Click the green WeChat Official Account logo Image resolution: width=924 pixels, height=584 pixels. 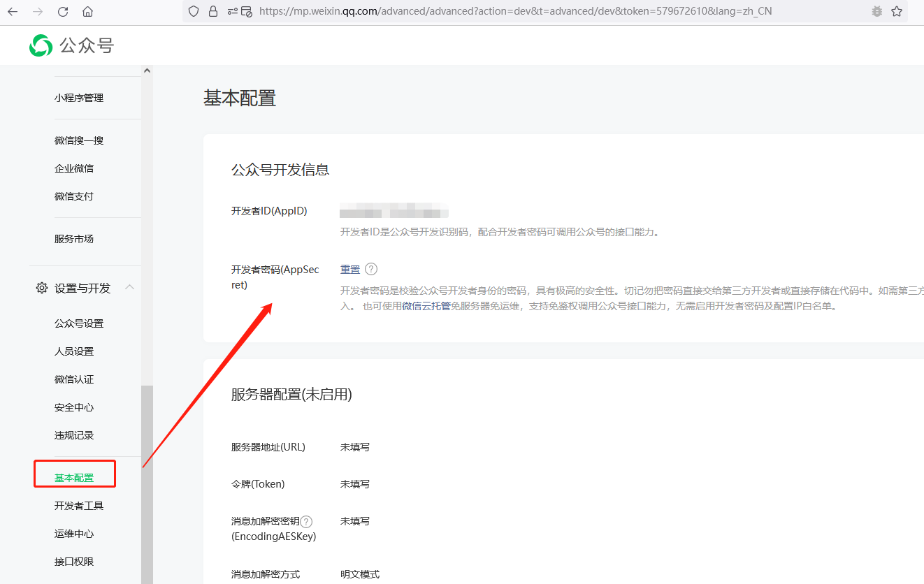[x=41, y=46]
